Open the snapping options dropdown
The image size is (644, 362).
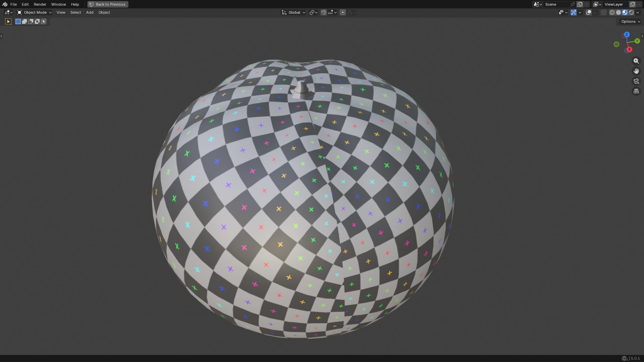[332, 12]
